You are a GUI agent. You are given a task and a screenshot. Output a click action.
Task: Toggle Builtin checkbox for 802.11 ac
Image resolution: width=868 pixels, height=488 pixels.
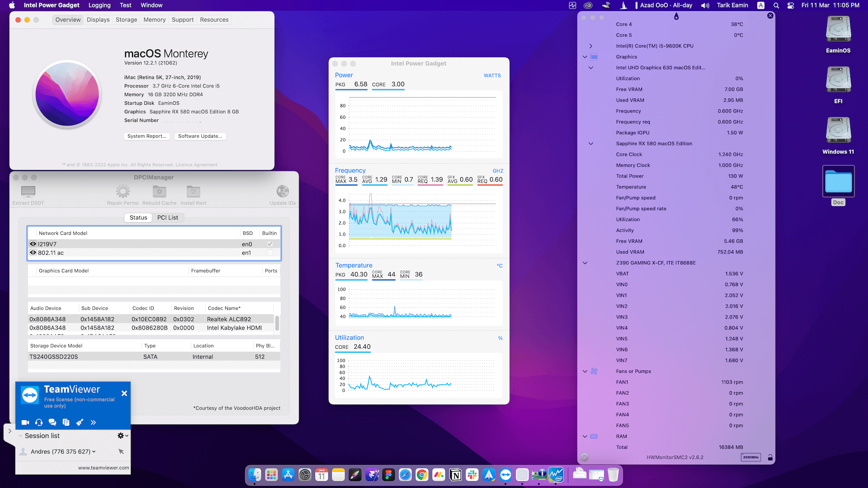[x=270, y=253]
